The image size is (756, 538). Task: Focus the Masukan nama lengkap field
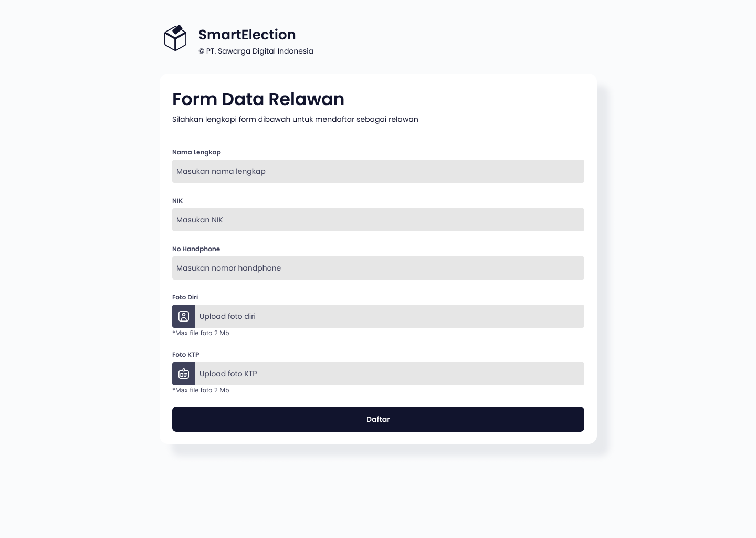click(378, 171)
